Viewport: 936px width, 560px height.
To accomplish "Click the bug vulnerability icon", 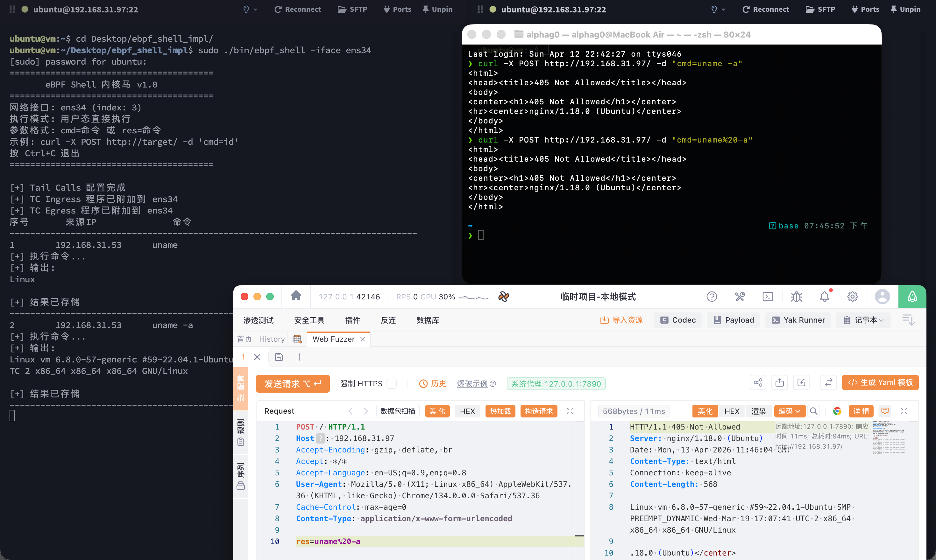I will (x=796, y=297).
